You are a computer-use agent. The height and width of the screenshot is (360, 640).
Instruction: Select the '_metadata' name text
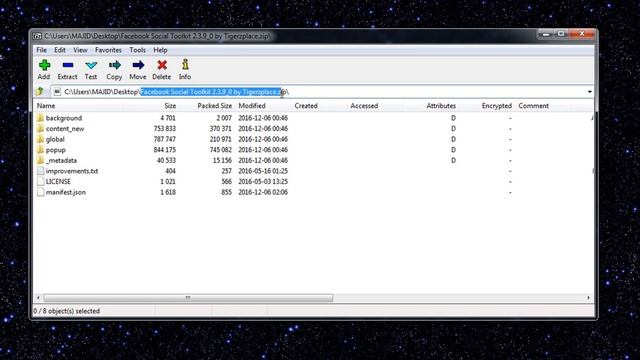coord(61,160)
